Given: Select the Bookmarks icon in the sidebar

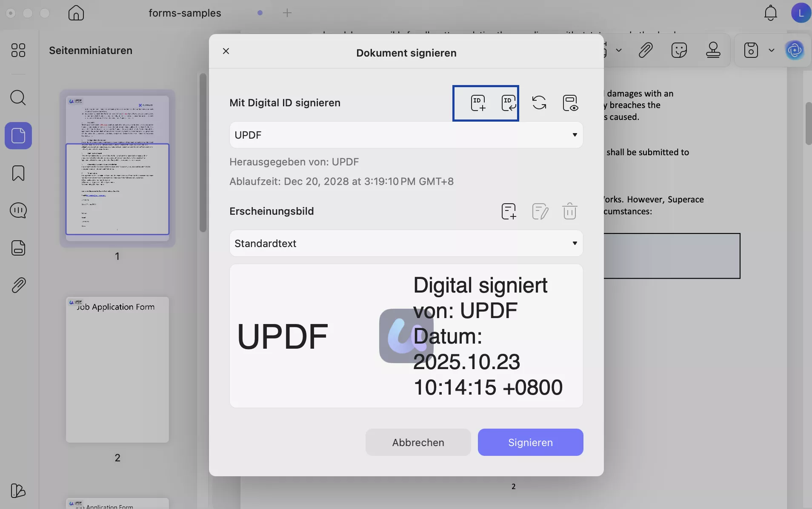Looking at the screenshot, I should pos(18,173).
